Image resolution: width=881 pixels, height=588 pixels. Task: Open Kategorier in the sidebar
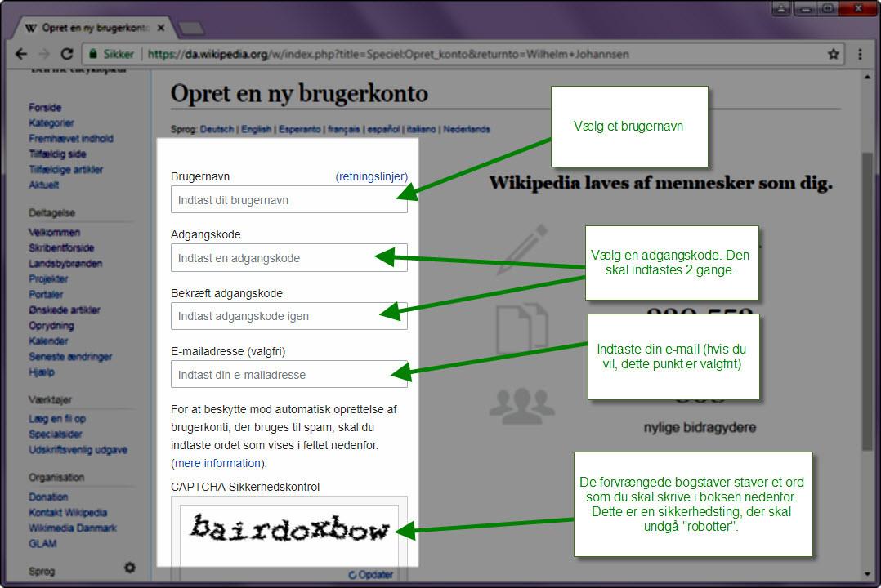(51, 123)
